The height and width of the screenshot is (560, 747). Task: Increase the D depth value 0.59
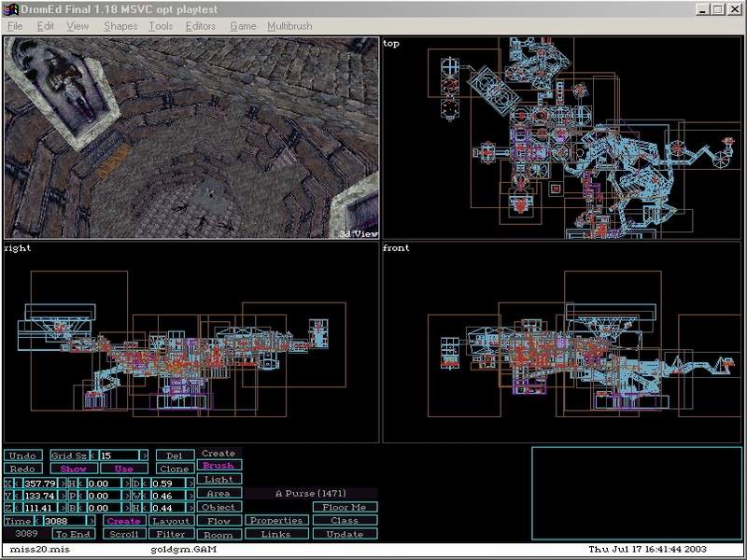point(190,483)
